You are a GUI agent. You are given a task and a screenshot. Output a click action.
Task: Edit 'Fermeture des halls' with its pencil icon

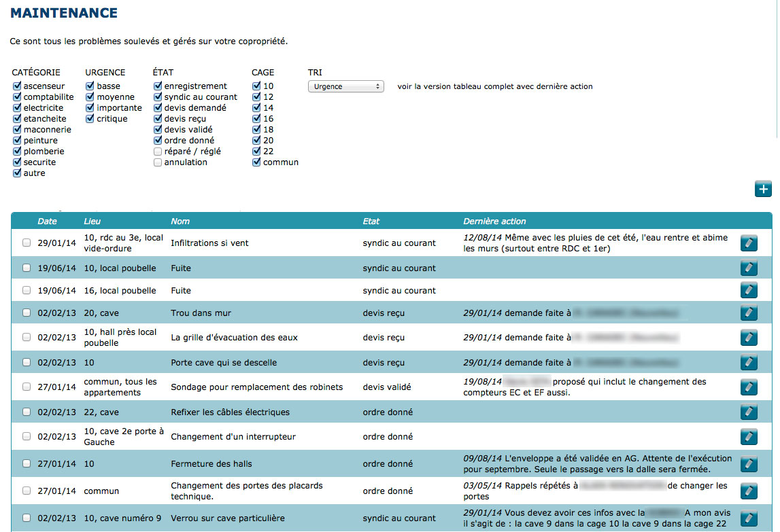click(749, 464)
